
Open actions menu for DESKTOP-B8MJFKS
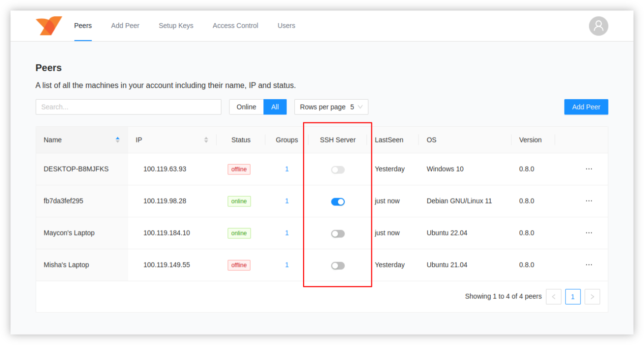click(588, 169)
